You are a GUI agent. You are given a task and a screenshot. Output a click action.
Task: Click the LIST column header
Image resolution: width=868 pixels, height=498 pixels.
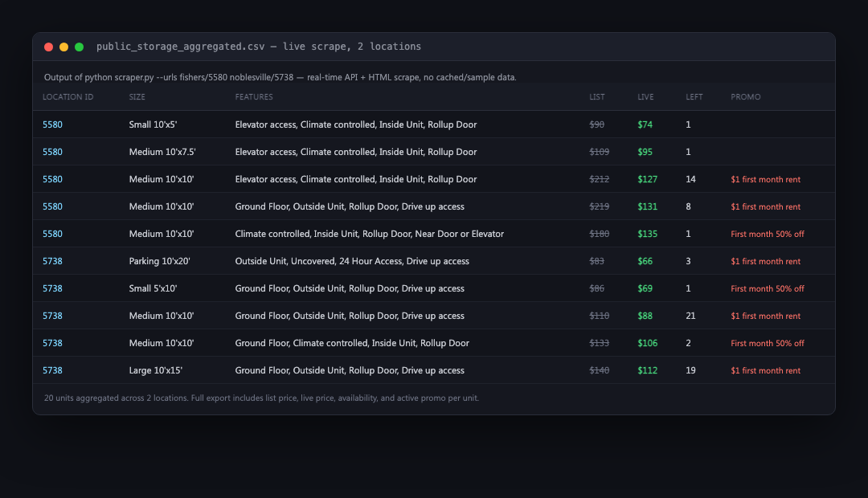[x=596, y=97]
